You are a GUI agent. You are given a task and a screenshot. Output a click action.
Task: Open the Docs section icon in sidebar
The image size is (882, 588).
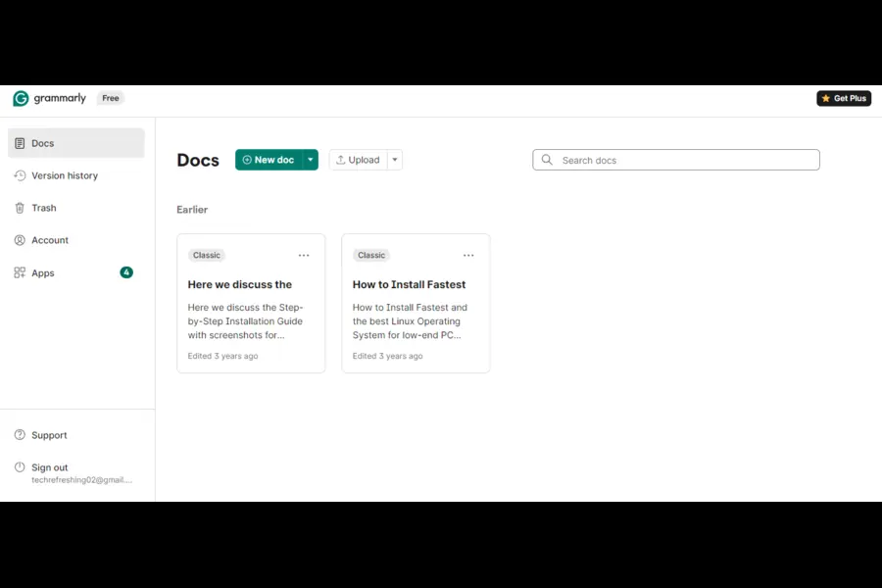pos(22,142)
